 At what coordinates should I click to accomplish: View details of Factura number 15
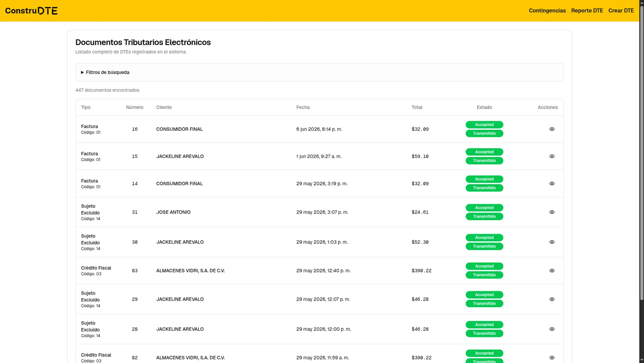[x=552, y=156]
